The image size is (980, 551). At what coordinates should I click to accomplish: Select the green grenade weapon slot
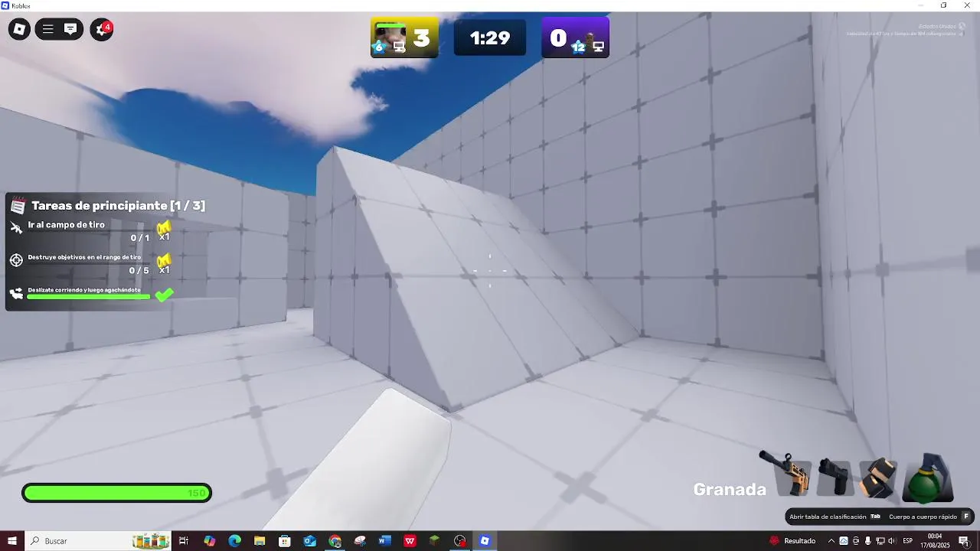click(x=927, y=478)
